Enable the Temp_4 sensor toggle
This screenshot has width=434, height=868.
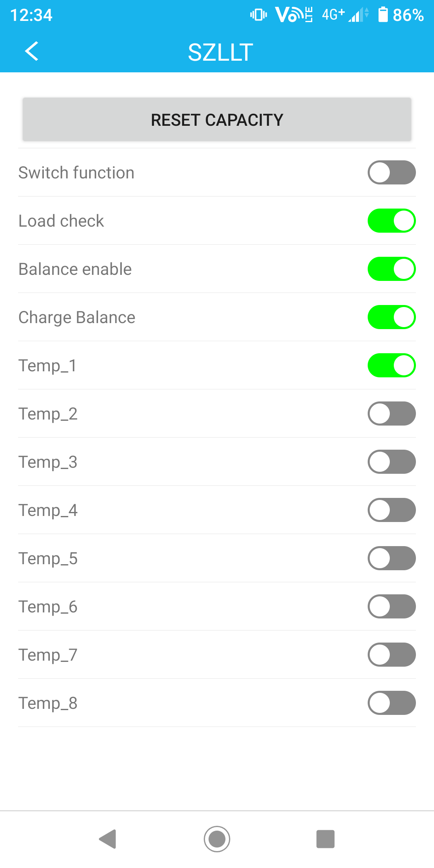click(391, 510)
